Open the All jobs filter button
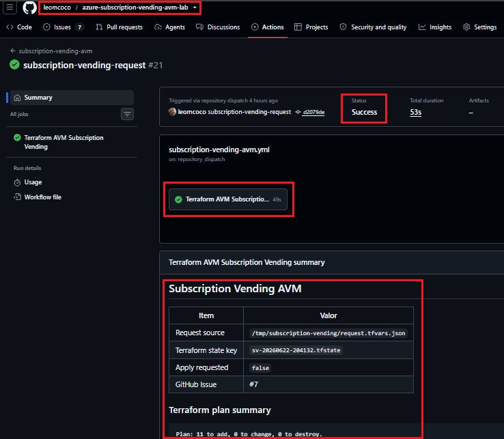The image size is (504, 439). (x=127, y=114)
